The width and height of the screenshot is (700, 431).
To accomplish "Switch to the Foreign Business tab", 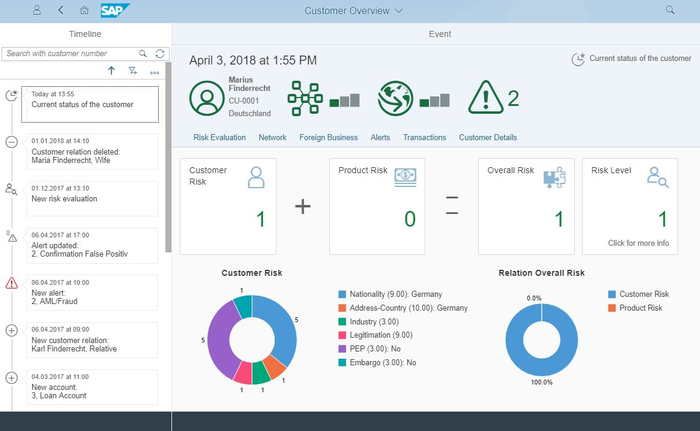I will 328,138.
